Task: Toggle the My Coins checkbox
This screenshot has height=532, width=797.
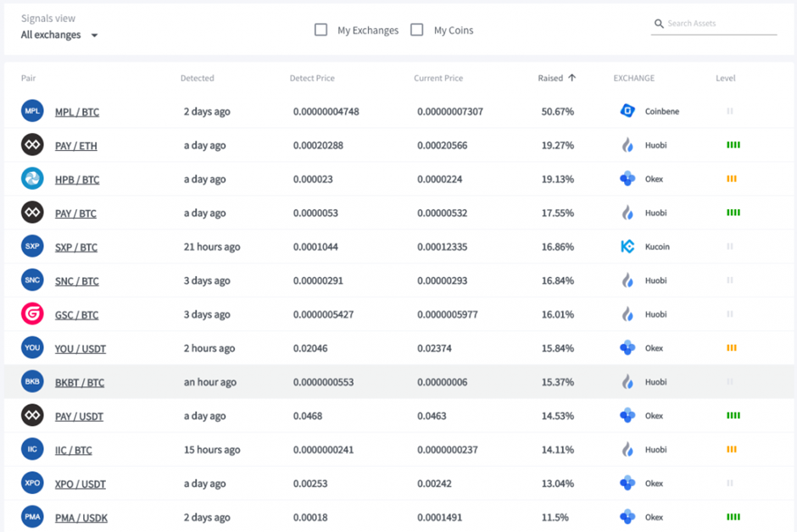Action: (x=416, y=30)
